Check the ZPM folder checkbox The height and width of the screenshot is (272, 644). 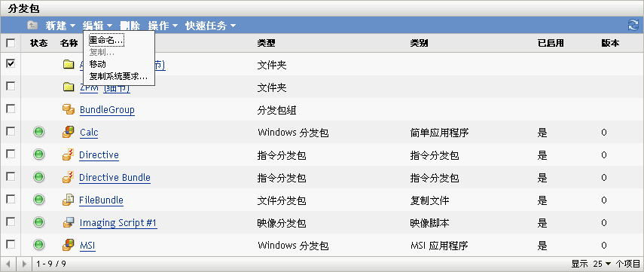pyautogui.click(x=11, y=86)
